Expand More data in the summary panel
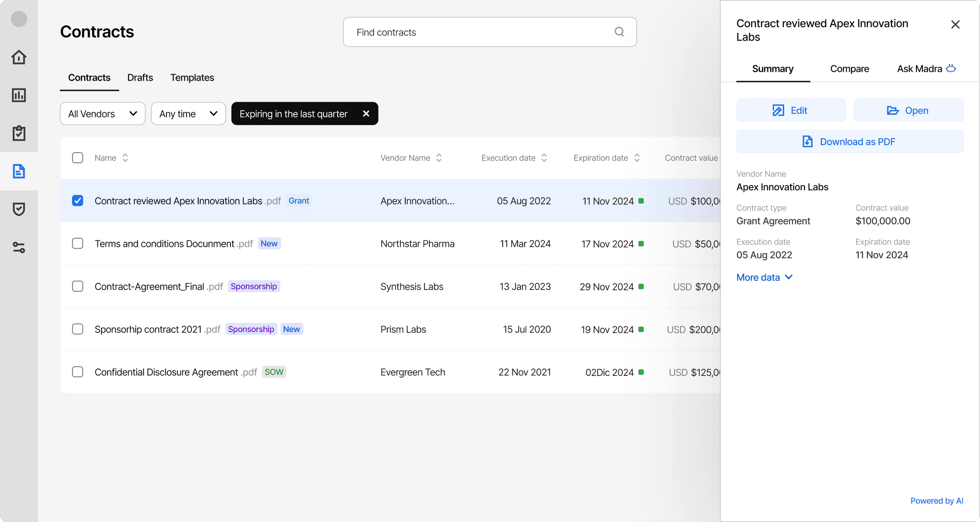The image size is (980, 522). pos(764,277)
